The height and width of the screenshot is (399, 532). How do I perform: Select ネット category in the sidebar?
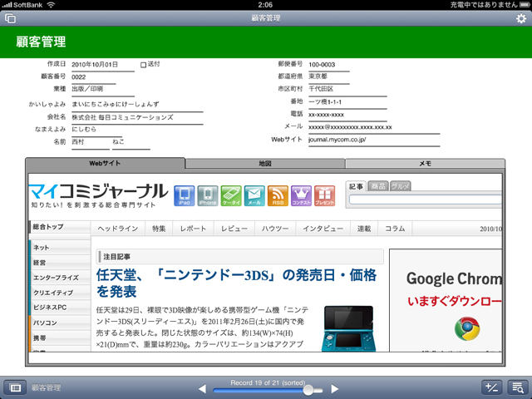pos(60,248)
